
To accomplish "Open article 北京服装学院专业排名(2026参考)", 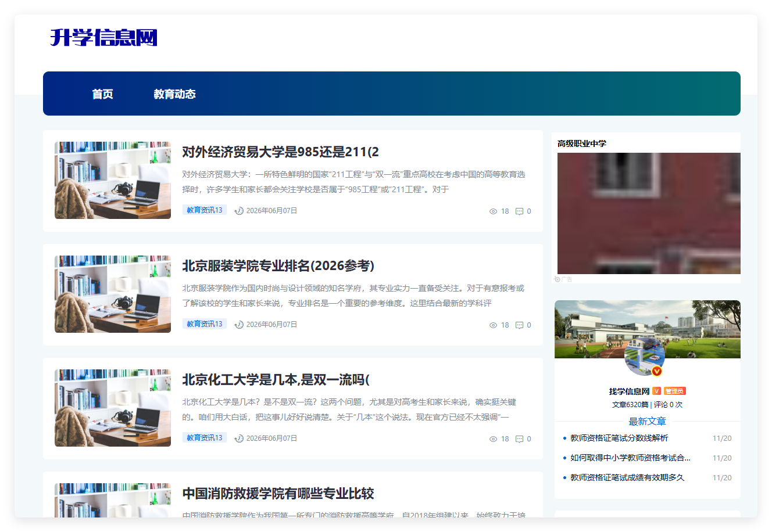I will pyautogui.click(x=278, y=266).
